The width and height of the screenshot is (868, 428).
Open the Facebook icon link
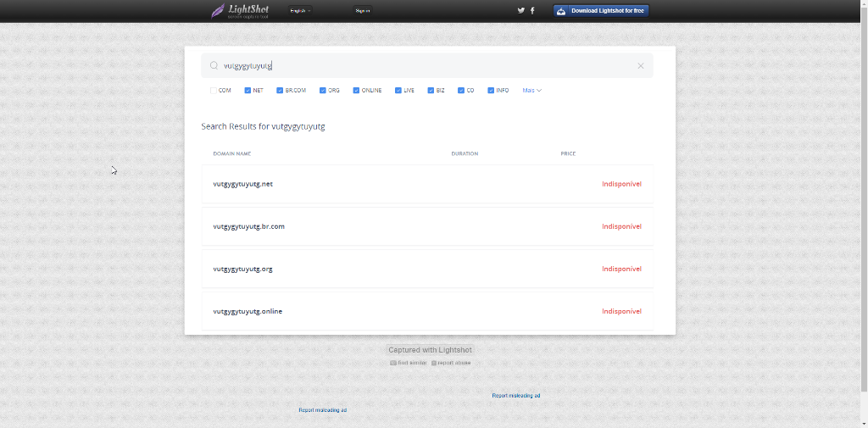[x=532, y=10]
